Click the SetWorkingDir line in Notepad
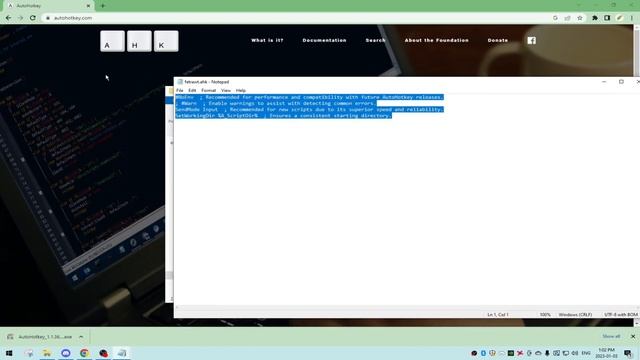Image resolution: width=640 pixels, height=360 pixels. click(284, 116)
